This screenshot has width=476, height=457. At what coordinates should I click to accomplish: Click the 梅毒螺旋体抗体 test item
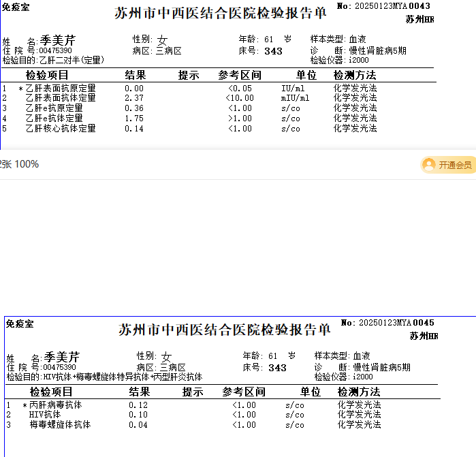(x=60, y=424)
